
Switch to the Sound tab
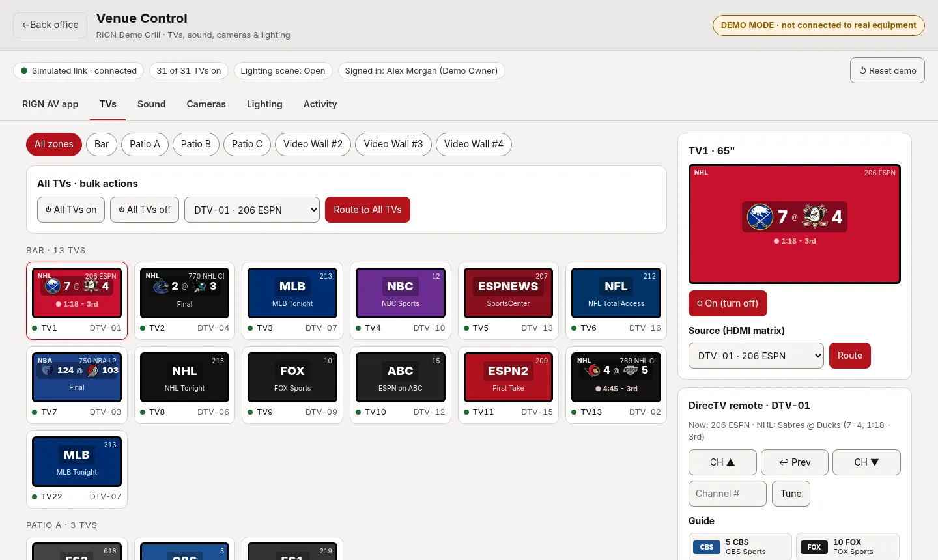tap(152, 104)
